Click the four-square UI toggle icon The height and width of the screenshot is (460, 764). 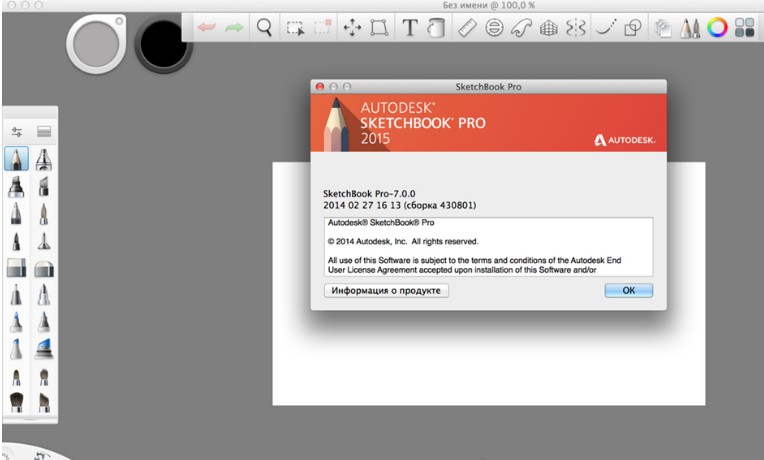click(745, 28)
